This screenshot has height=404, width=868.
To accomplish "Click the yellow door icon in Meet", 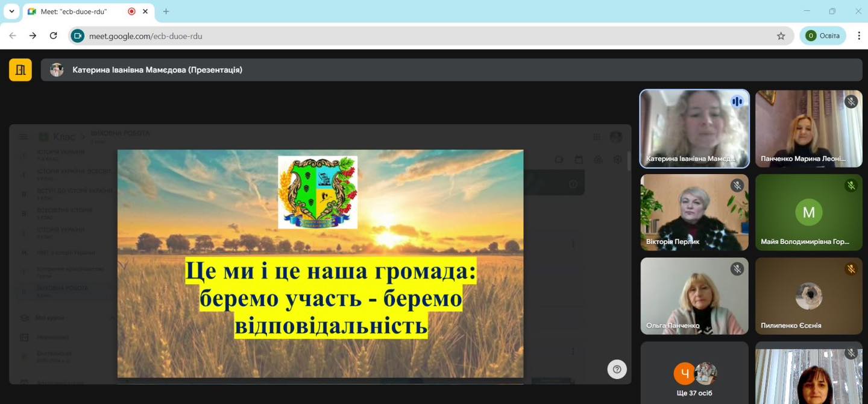I will pos(20,70).
